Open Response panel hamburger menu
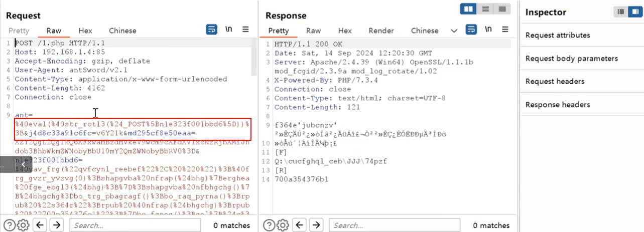The width and height of the screenshot is (644, 232). (505, 30)
